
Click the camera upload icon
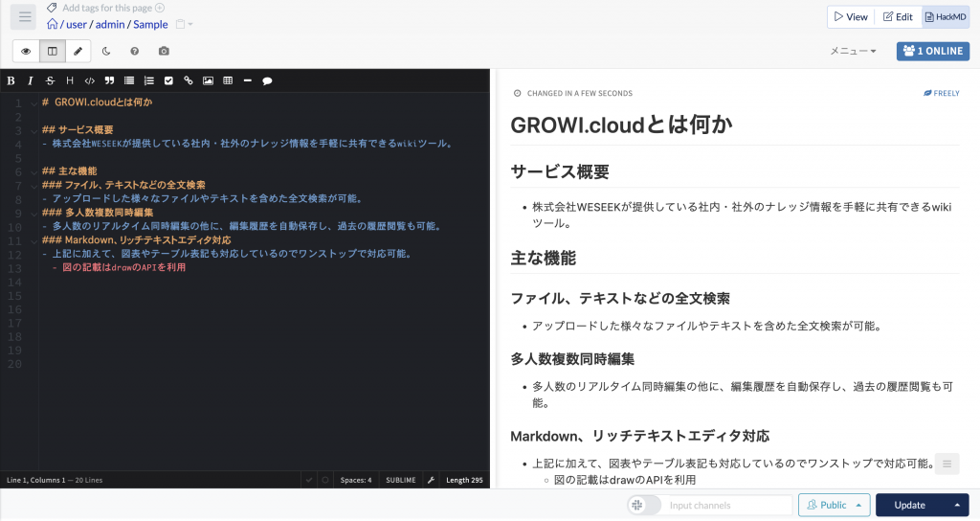164,52
